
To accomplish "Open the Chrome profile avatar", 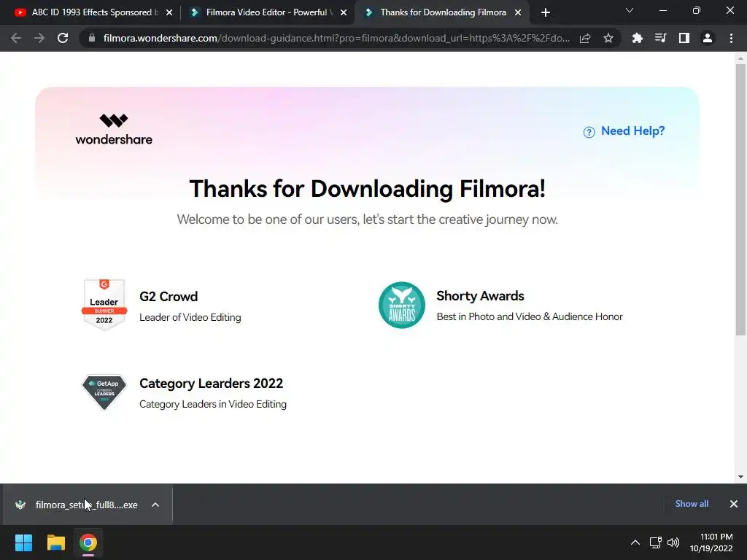I will [x=708, y=38].
